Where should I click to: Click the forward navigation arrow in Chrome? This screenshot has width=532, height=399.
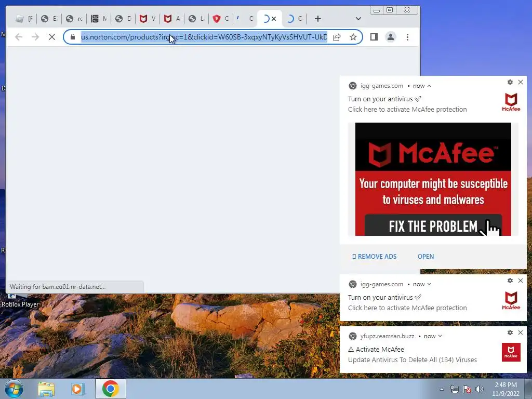click(x=35, y=37)
